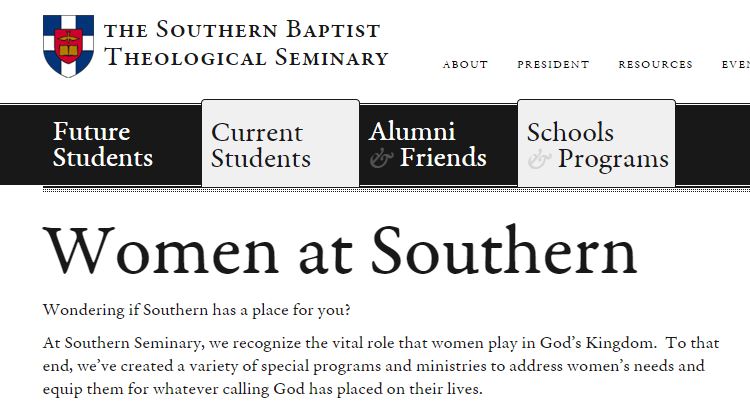Select the Future Students tab
This screenshot has width=750, height=407.
pyautogui.click(x=103, y=145)
